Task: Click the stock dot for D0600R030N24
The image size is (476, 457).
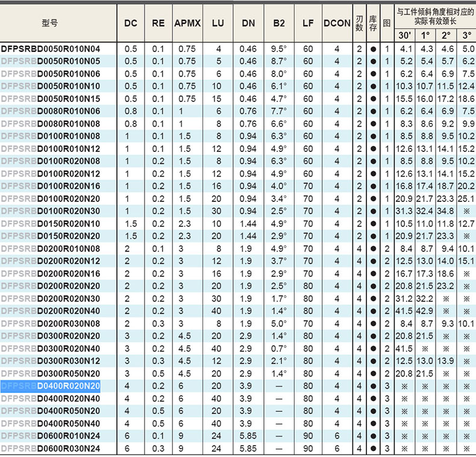Action: coord(373,449)
